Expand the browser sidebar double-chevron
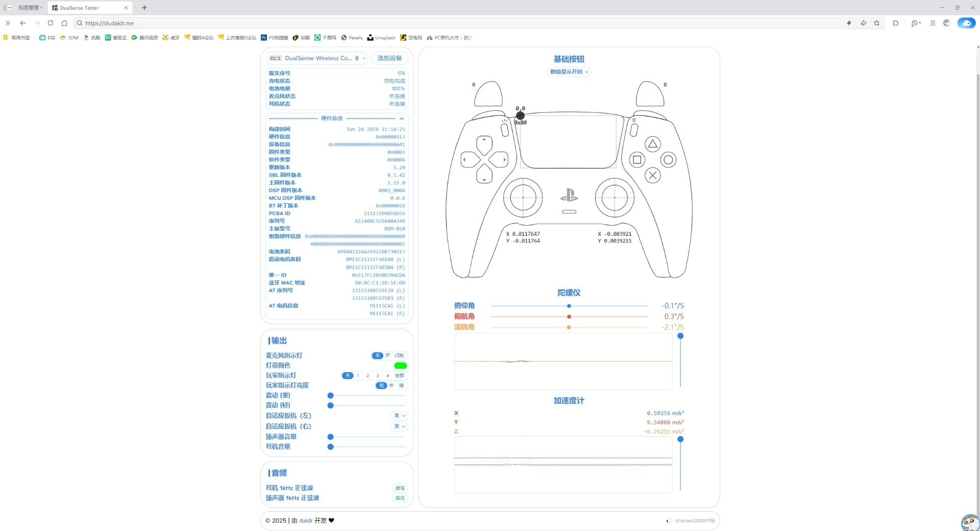 click(8, 23)
